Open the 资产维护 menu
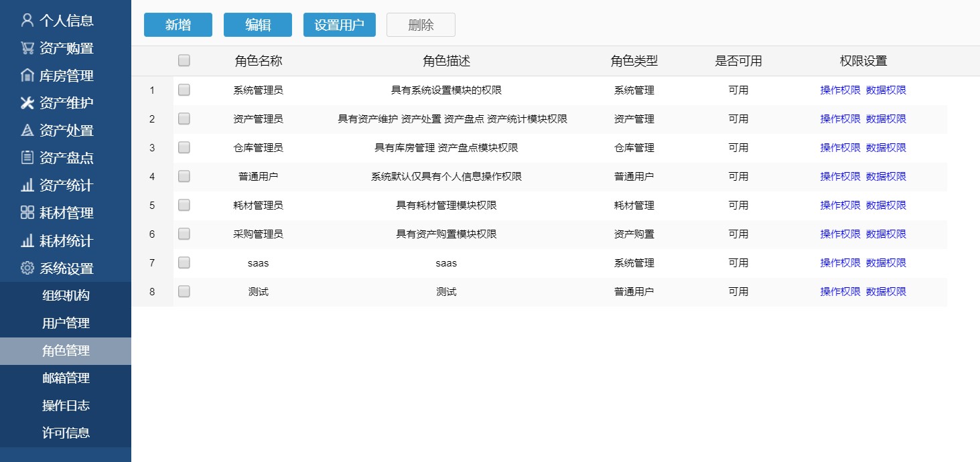This screenshot has height=462, width=980. pos(66,102)
